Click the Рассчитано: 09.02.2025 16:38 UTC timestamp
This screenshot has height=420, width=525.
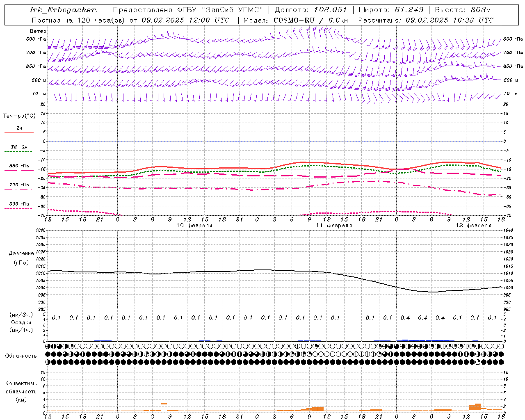tap(426, 20)
